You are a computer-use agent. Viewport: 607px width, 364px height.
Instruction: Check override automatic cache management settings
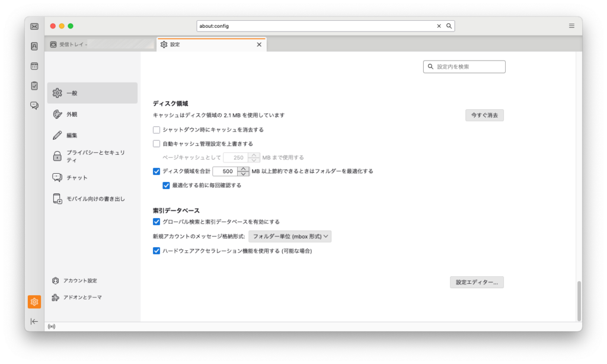pos(156,143)
